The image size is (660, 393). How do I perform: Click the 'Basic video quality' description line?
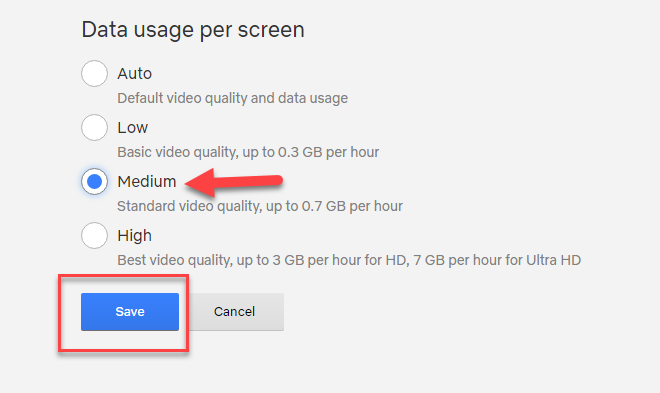(248, 152)
